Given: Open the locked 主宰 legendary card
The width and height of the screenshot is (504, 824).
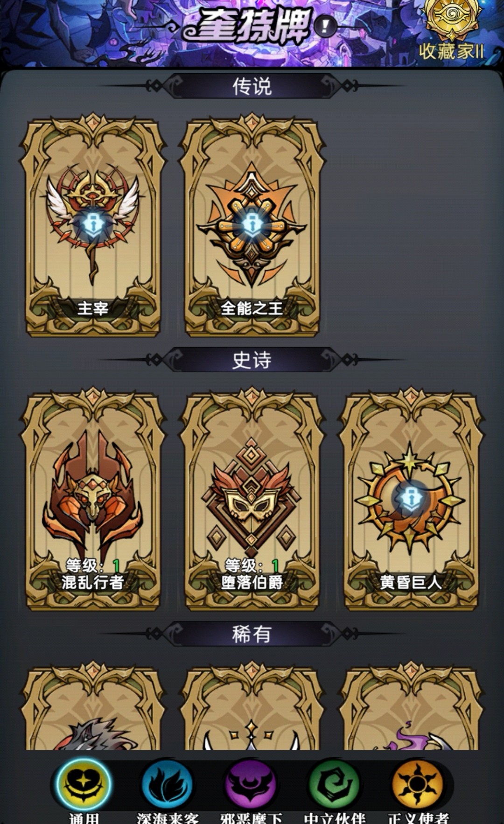Looking at the screenshot, I should click(93, 225).
